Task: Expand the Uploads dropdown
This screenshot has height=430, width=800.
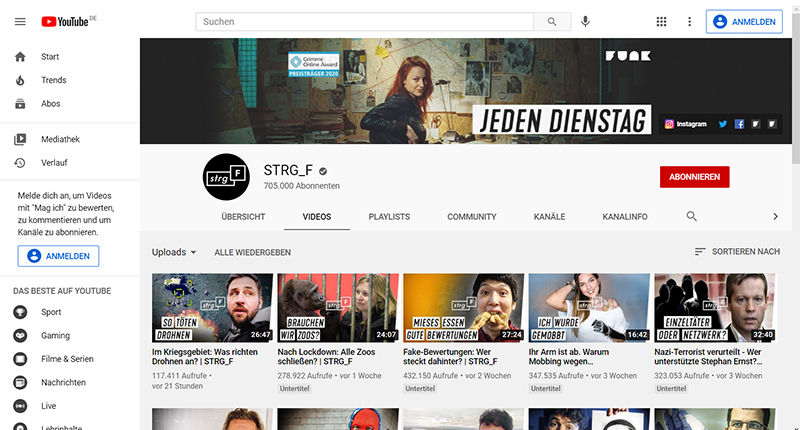Action: click(x=174, y=252)
